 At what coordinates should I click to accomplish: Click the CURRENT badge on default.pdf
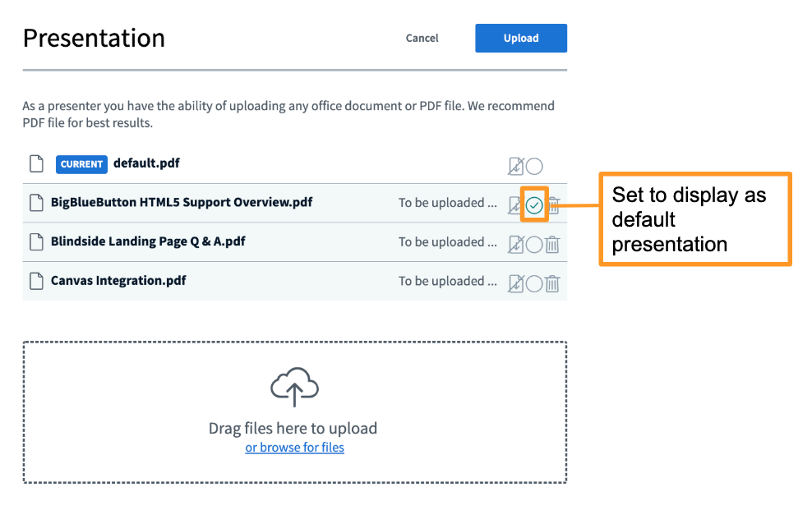[82, 164]
